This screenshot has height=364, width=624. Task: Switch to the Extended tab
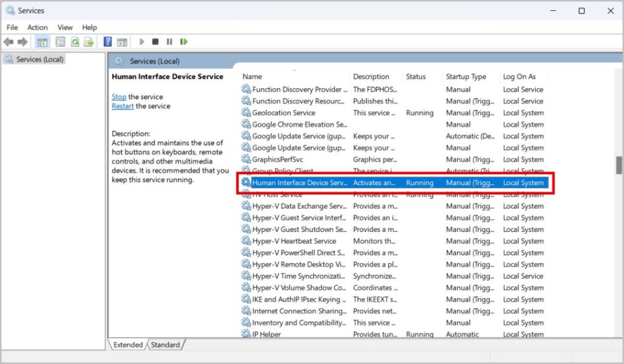click(128, 345)
